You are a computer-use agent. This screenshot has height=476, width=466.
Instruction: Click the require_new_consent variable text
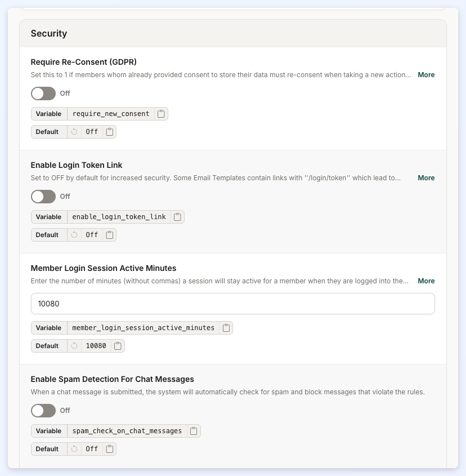pyautogui.click(x=111, y=114)
